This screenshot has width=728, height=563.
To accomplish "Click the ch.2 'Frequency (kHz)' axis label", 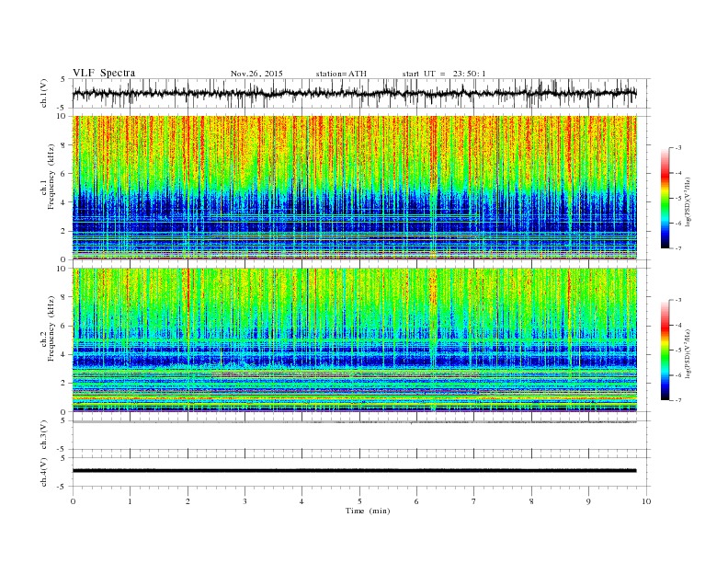I will [x=51, y=328].
